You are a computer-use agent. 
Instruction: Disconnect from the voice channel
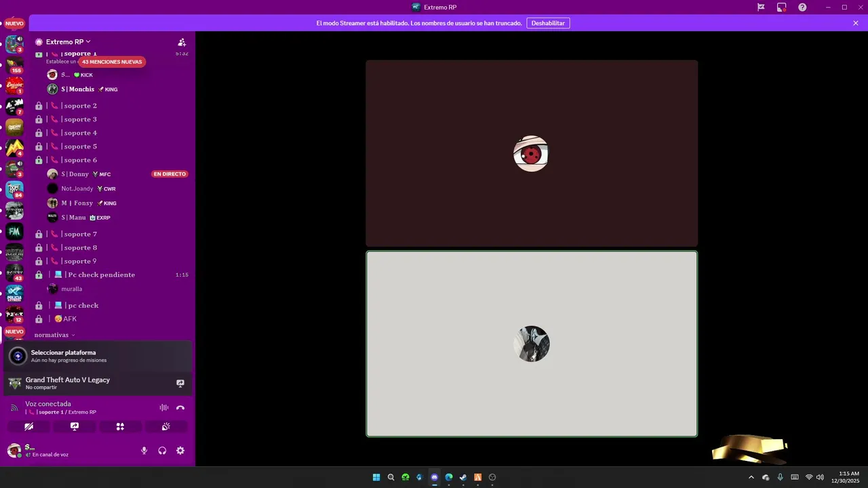[x=180, y=407]
